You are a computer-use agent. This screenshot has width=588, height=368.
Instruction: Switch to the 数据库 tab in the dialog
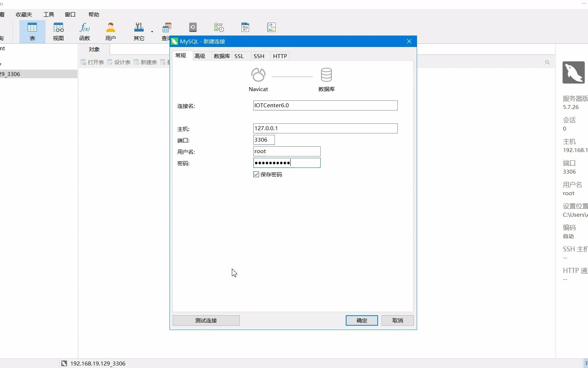222,56
